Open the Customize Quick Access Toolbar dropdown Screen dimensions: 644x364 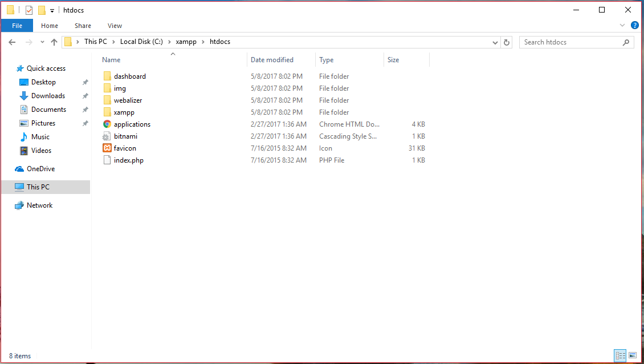tap(52, 11)
